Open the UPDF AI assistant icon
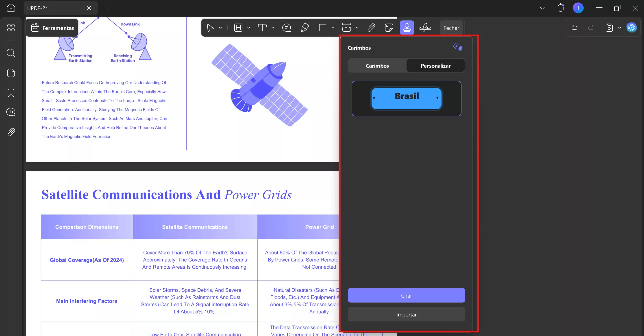This screenshot has height=336, width=644. tap(631, 28)
